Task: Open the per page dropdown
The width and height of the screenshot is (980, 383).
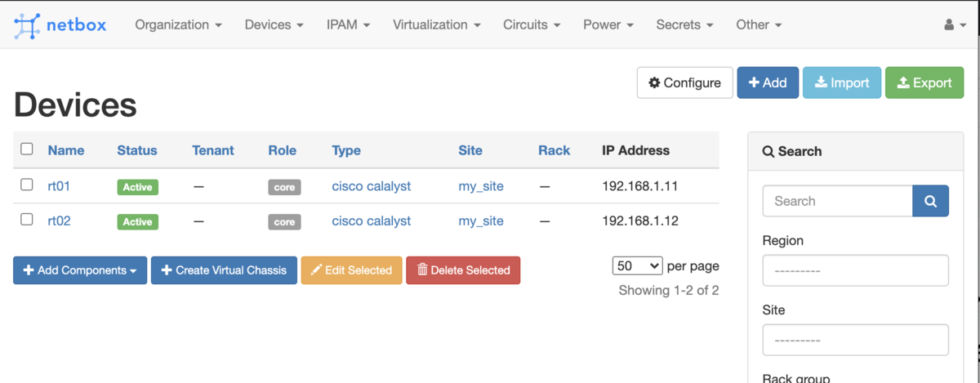Action: pyautogui.click(x=637, y=266)
